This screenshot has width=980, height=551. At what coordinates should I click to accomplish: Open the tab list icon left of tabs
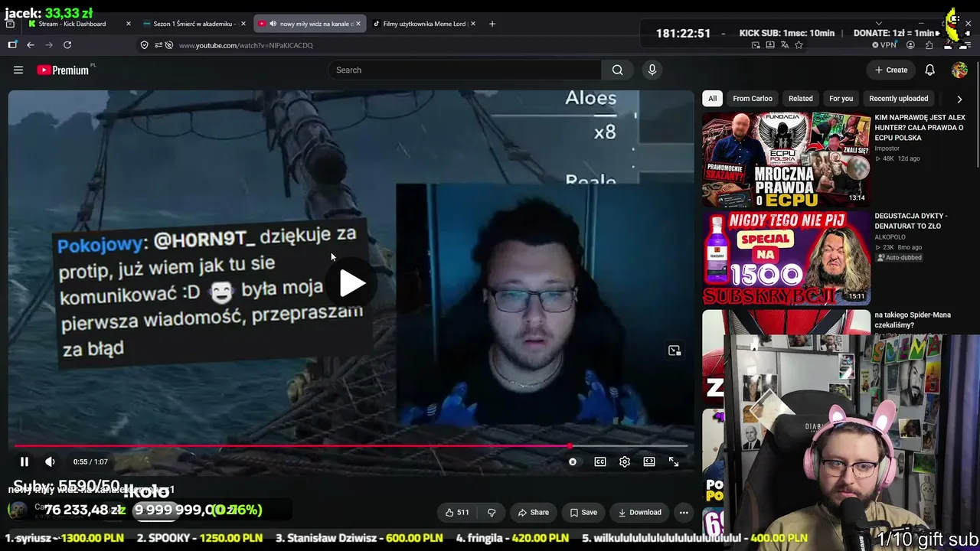click(x=10, y=24)
